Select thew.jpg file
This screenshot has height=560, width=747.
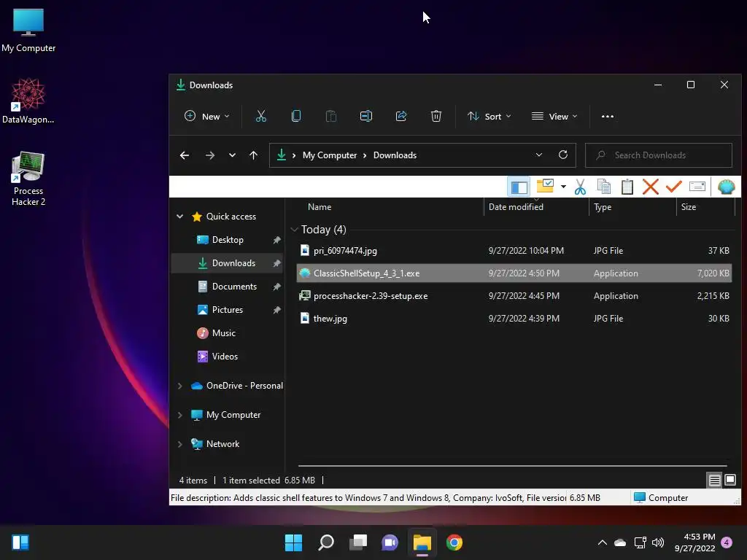coord(514,319)
